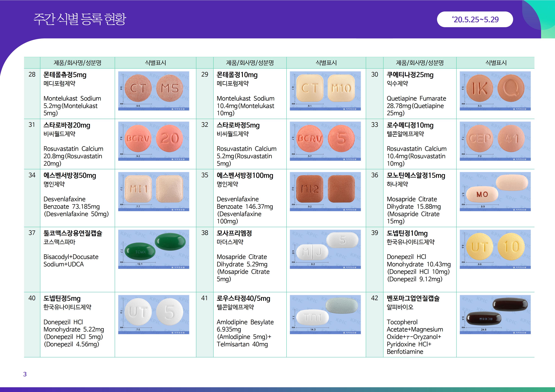Select the CEP 41 pill photo
Viewport: 555px width, 392px height.
pos(495,141)
